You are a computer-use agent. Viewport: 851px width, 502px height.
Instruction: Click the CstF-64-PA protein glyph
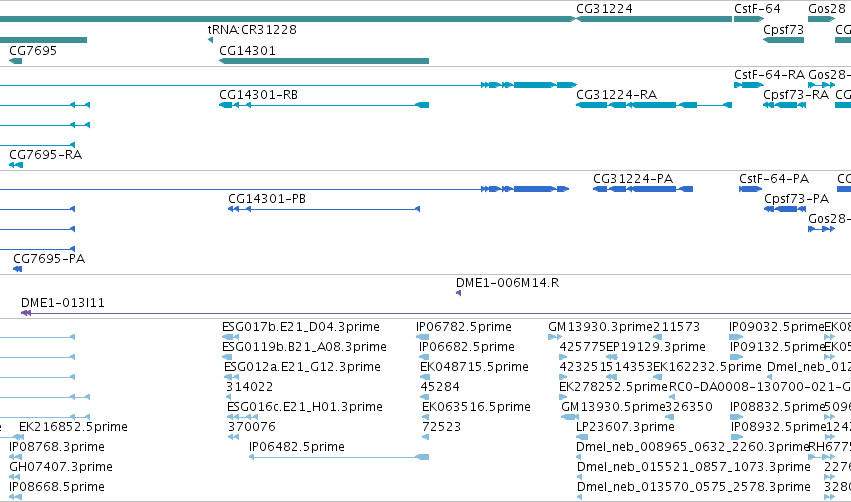coord(751,189)
